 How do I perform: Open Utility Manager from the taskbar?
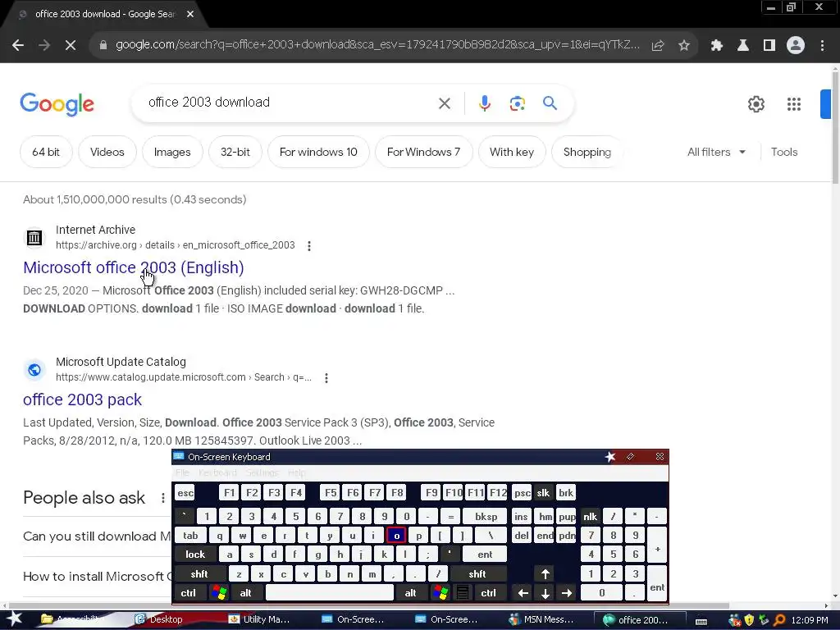(x=260, y=619)
